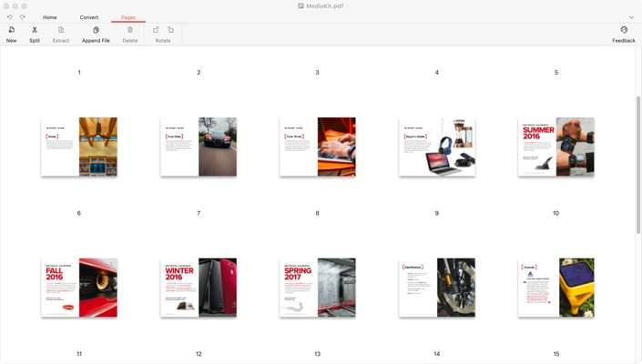Select the Summer 2016 page thumbnail
This screenshot has height=364, width=642.
coord(556,147)
